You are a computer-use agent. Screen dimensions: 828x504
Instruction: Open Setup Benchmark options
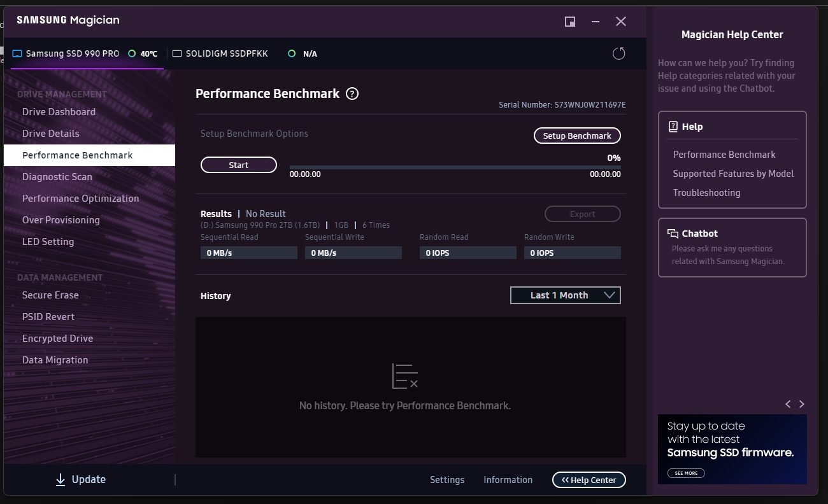tap(576, 136)
